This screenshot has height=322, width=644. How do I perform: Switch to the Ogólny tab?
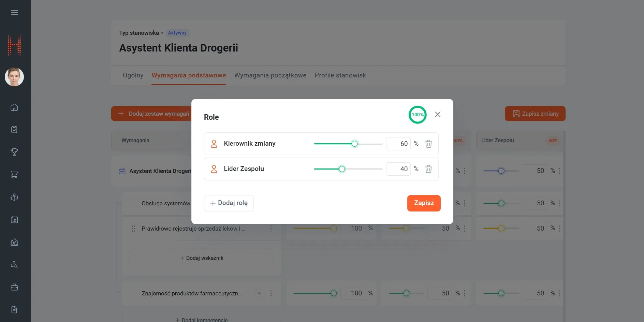[x=133, y=75]
